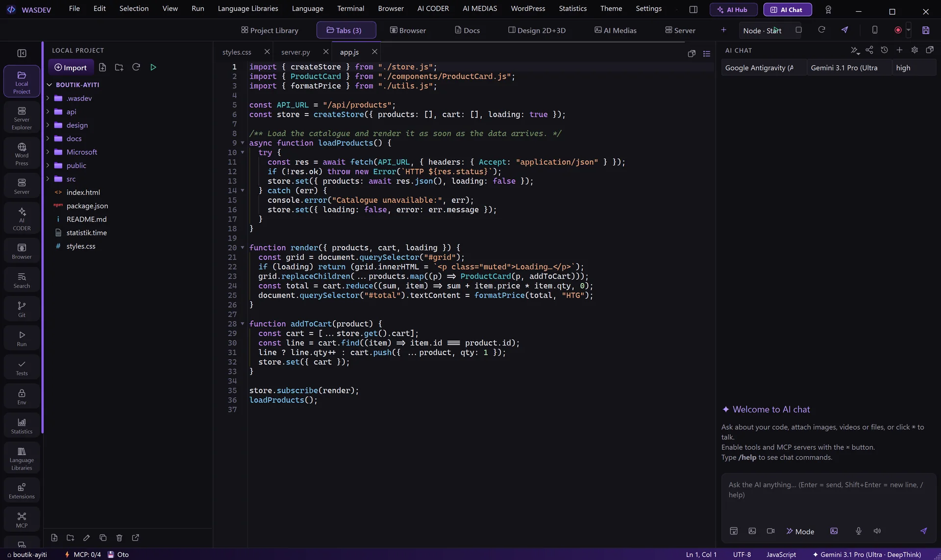Viewport: 941px width, 560px height.
Task: Switch to the styles.css editor tab
Action: [237, 52]
